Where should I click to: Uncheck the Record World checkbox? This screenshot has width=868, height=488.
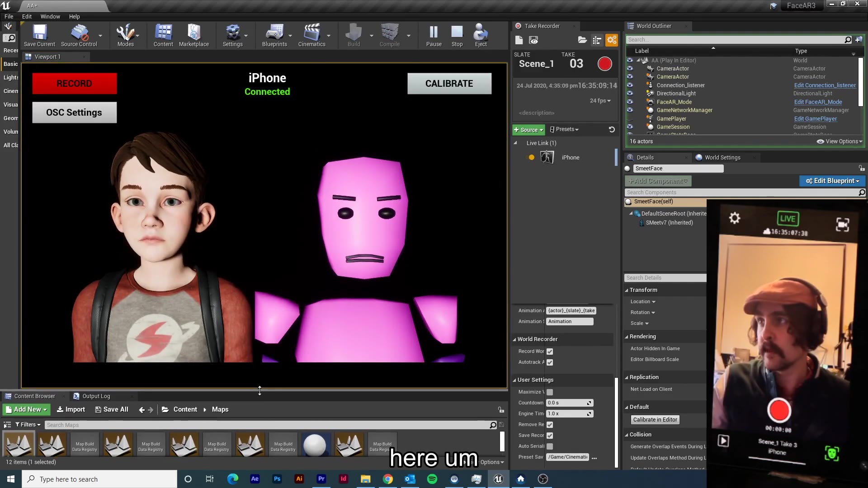pos(550,351)
